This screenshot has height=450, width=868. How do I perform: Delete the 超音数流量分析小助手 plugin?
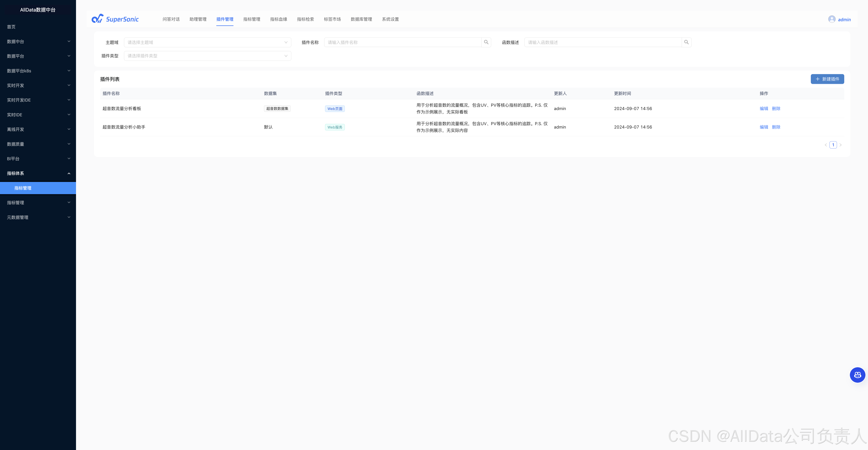(x=776, y=127)
